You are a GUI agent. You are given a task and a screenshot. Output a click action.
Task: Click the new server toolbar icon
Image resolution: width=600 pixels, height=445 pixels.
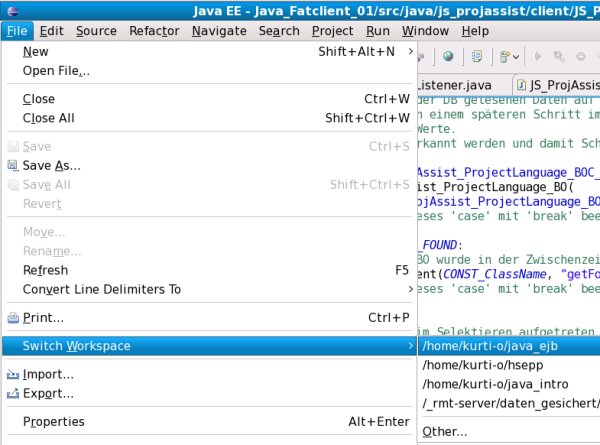pos(505,56)
